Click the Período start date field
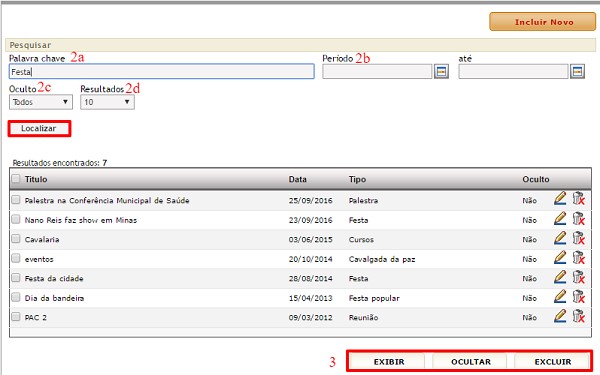Viewport: 600px width, 375px height. coord(377,72)
